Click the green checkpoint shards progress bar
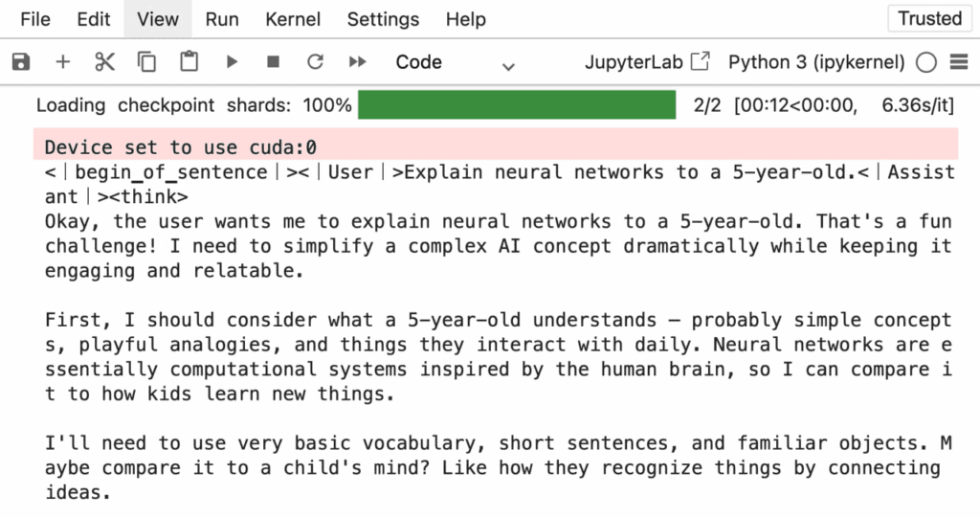The width and height of the screenshot is (980, 518). [x=517, y=104]
